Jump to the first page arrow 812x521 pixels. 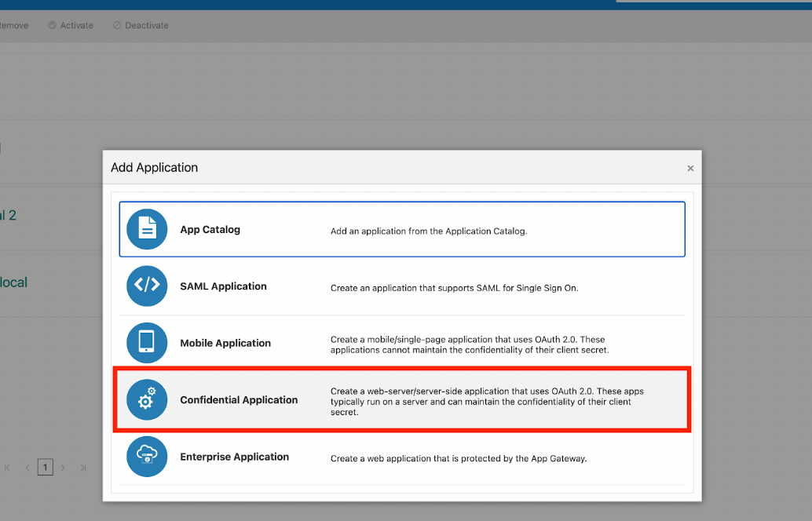(x=8, y=468)
